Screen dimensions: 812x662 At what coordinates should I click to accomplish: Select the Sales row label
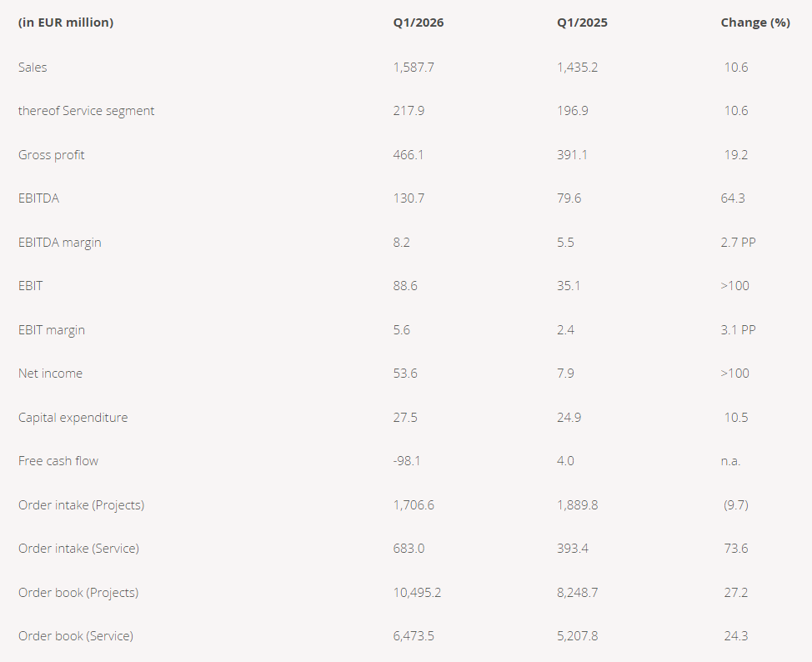pyautogui.click(x=33, y=68)
